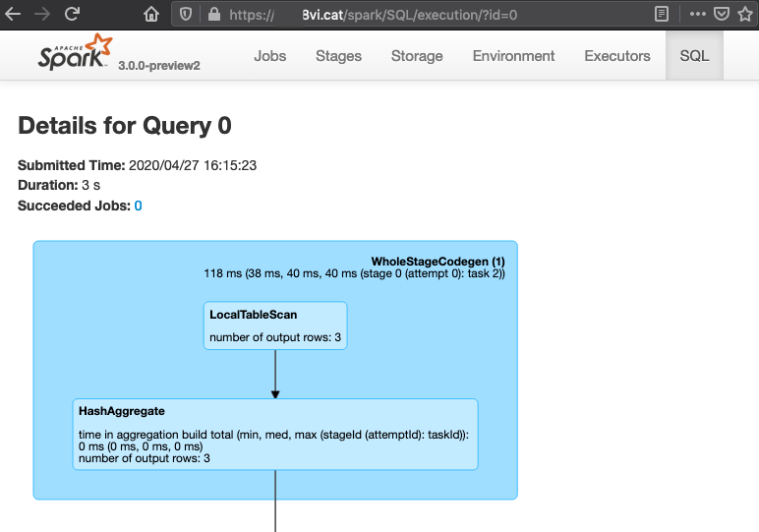Click the 0 ms (0 ms, 0 ms, 0 ms) value
Viewport: 759px width, 532px height.
click(141, 446)
